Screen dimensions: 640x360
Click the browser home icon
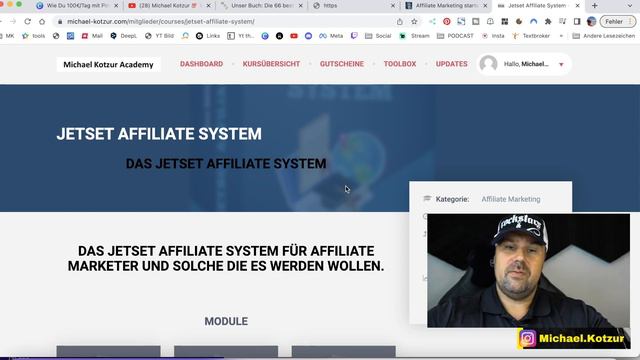42,22
